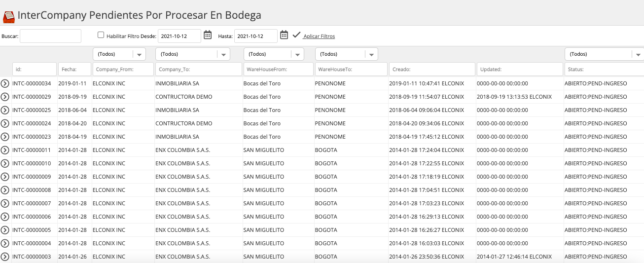644x263 pixels.
Task: Open row arrow icon for INTC-00000004
Action: (x=5, y=243)
